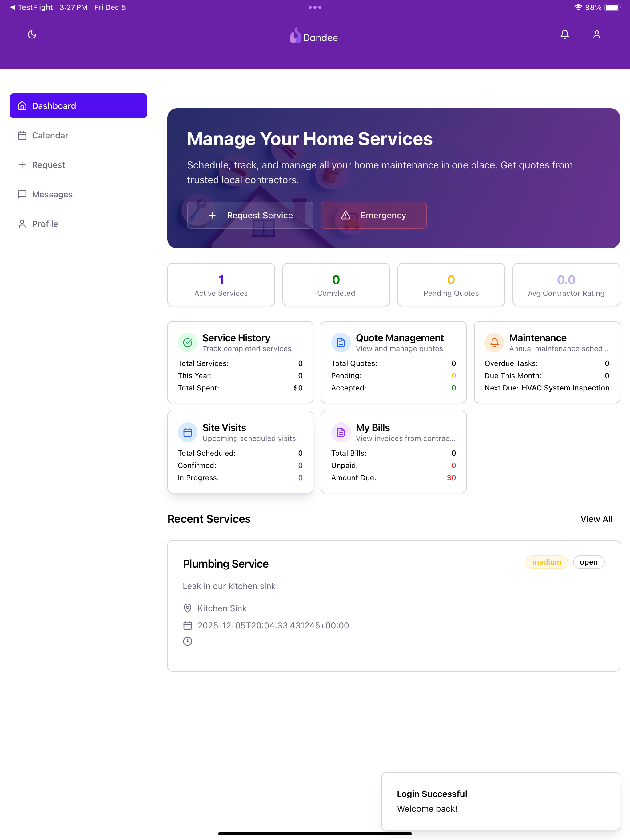Open the Maintenance card heading
Image resolution: width=630 pixels, height=840 pixels.
tap(538, 338)
